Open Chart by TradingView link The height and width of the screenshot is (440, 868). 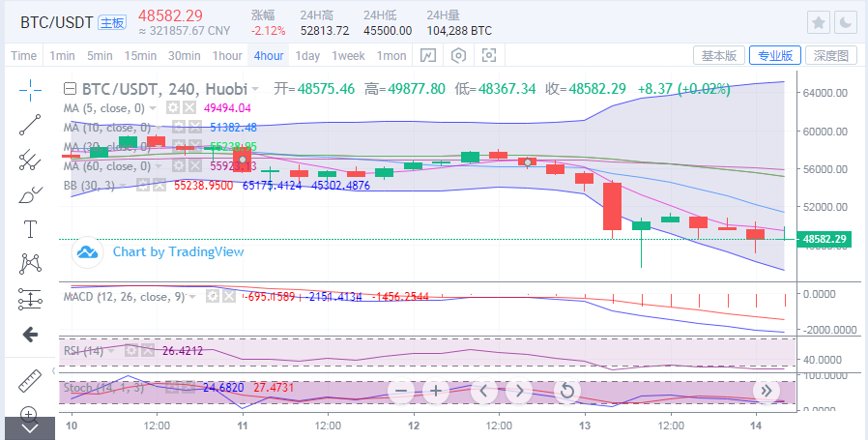178,252
